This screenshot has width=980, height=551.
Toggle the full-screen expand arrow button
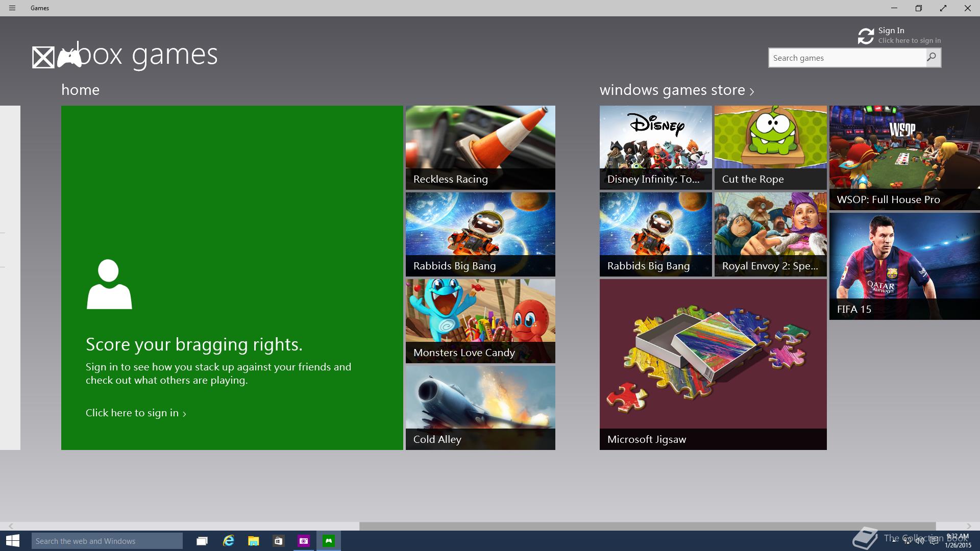(x=943, y=8)
